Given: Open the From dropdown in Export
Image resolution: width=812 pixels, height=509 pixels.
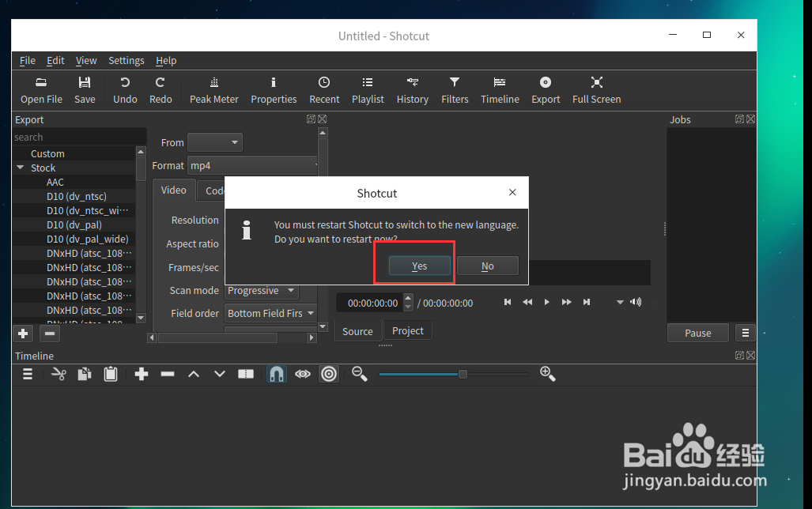Looking at the screenshot, I should tap(214, 142).
